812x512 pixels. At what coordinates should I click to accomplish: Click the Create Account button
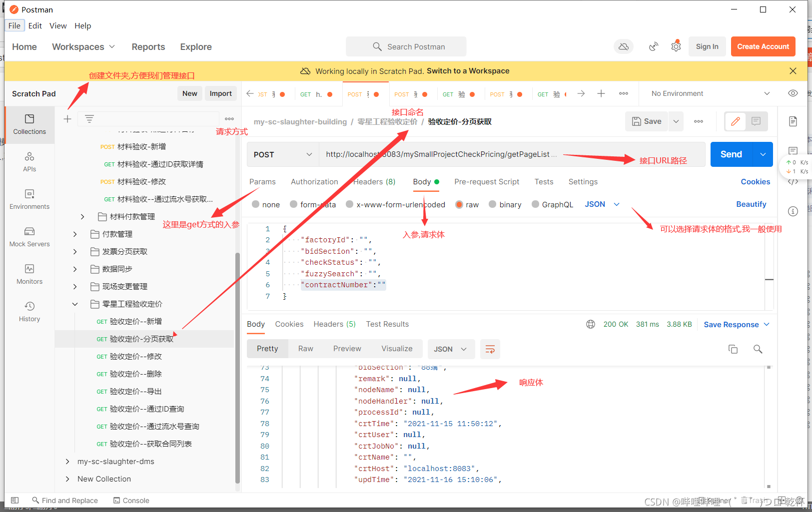click(763, 46)
